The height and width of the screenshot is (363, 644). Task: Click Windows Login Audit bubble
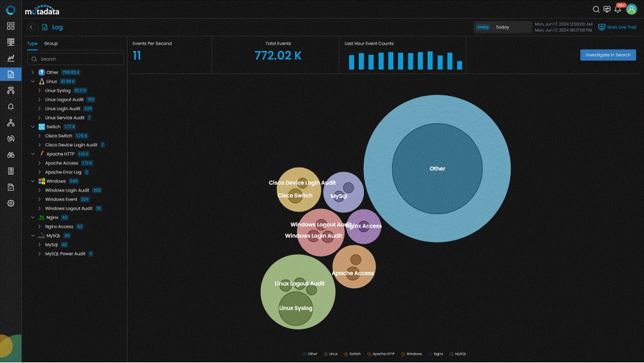coord(314,236)
